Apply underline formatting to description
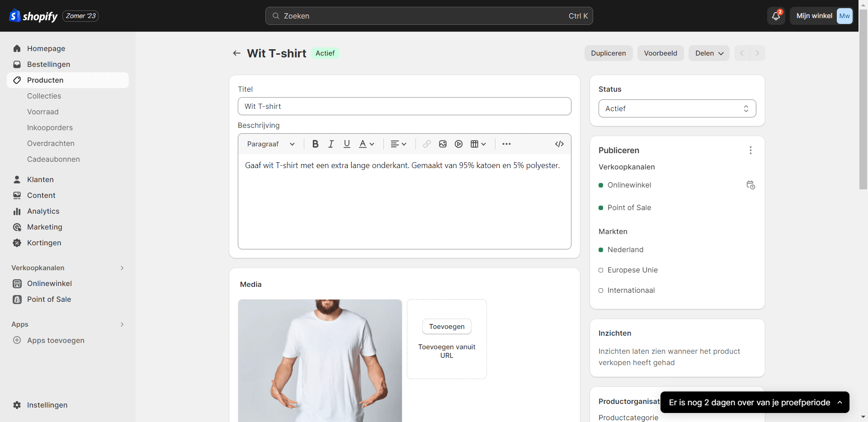 (347, 144)
